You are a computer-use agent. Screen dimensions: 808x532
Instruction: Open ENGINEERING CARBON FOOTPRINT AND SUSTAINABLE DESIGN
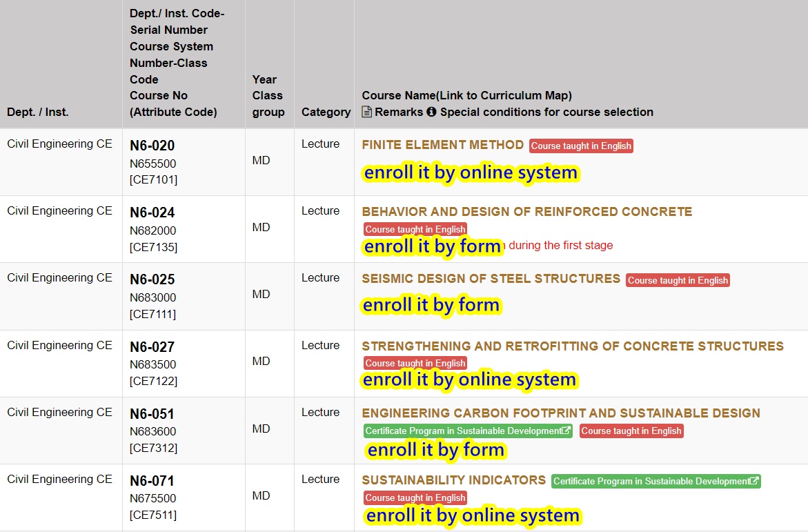[560, 413]
